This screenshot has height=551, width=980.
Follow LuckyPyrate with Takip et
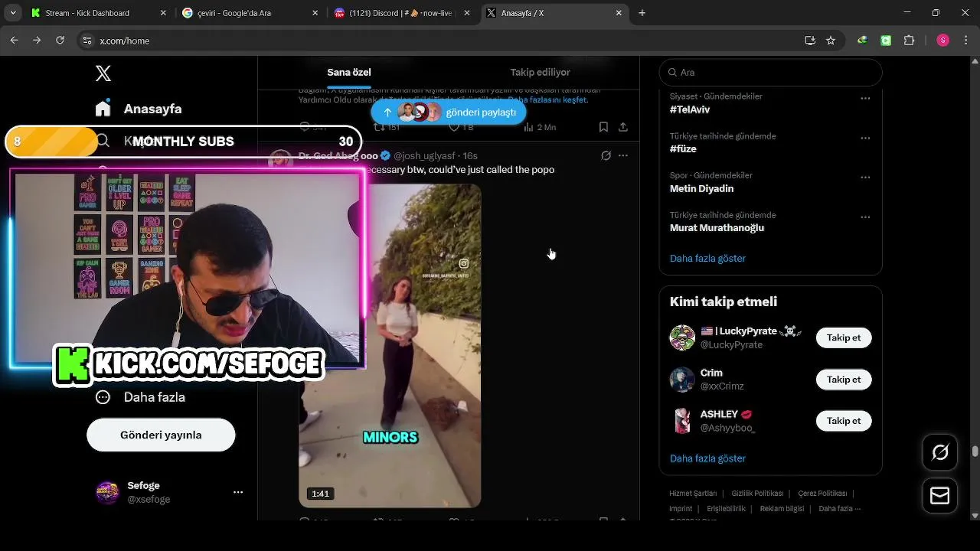point(844,337)
